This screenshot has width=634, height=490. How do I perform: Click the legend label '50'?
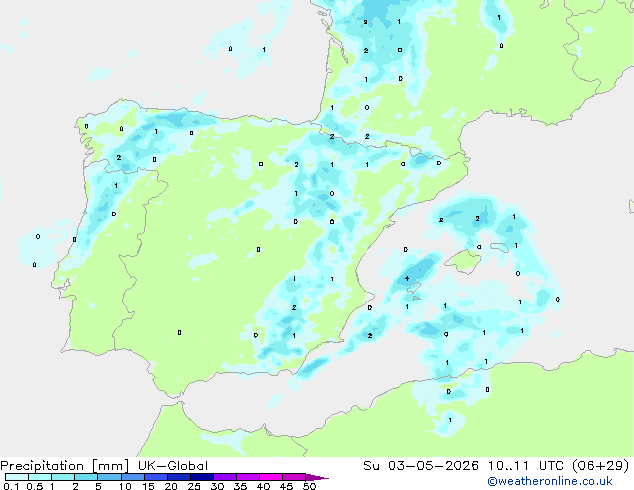coord(309,486)
